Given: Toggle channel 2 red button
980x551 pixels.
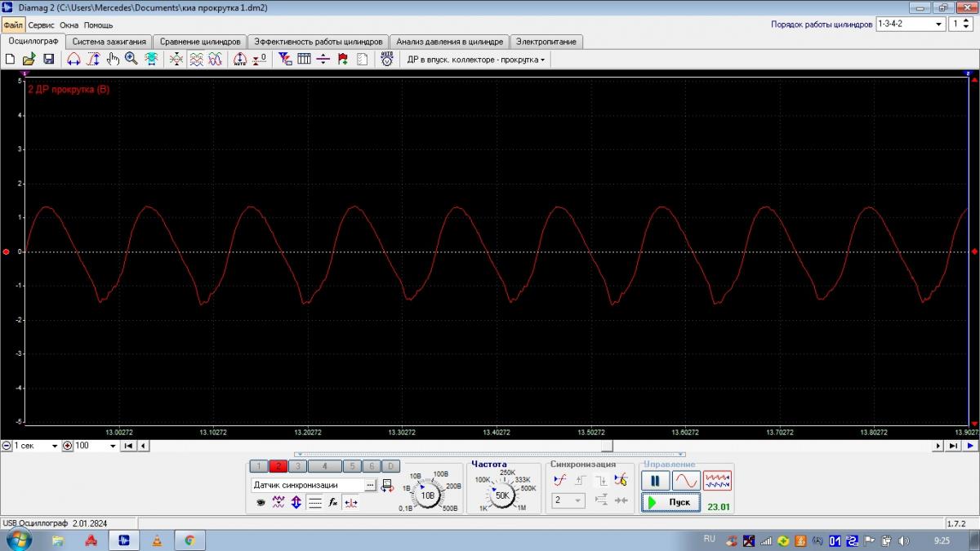Looking at the screenshot, I should coord(278,467).
